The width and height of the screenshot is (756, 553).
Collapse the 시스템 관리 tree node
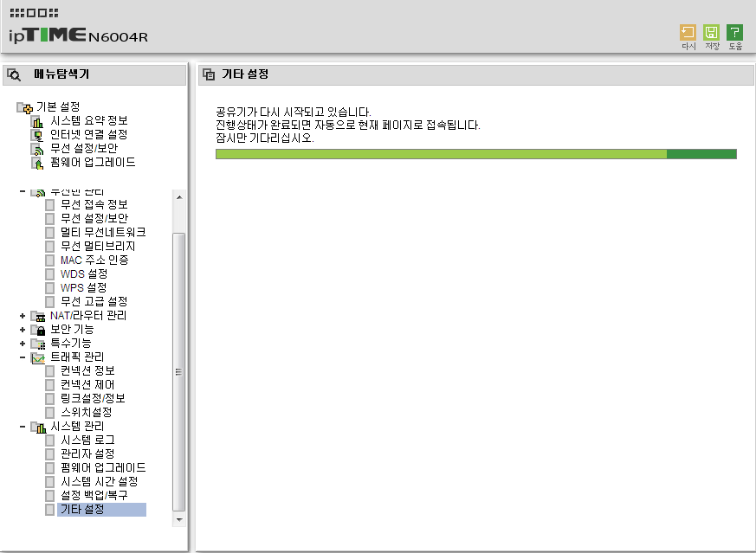click(23, 427)
